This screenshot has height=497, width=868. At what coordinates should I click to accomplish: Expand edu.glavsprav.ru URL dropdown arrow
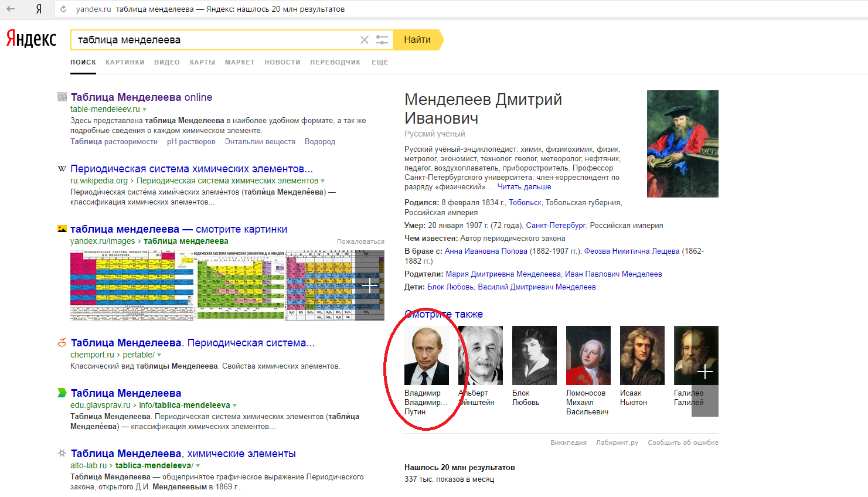click(x=234, y=406)
